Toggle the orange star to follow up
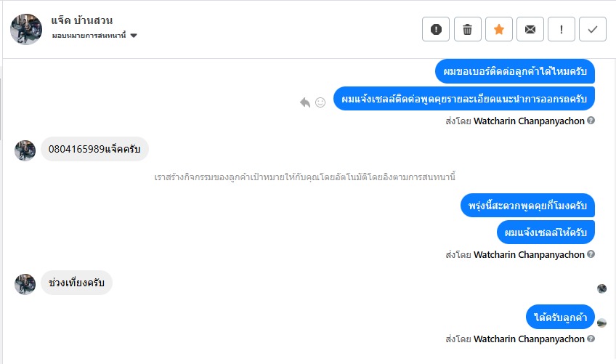 (499, 29)
